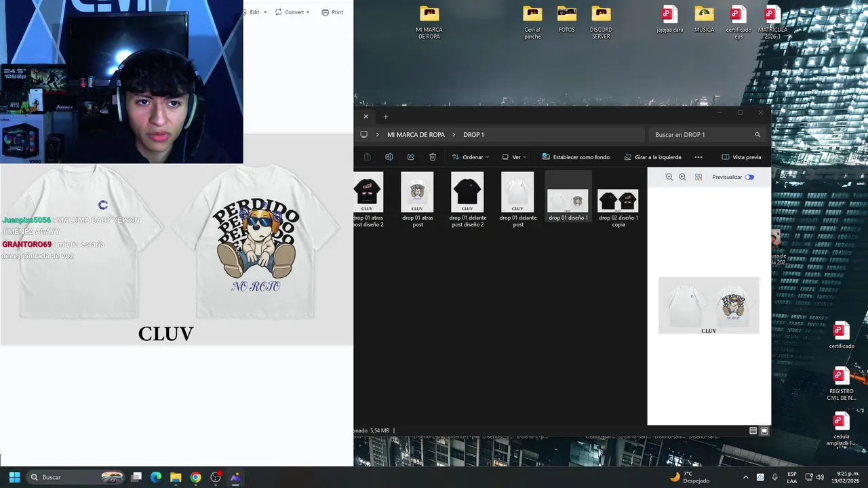Add a new Explorer tab with plus
The height and width of the screenshot is (488, 868).
click(386, 117)
